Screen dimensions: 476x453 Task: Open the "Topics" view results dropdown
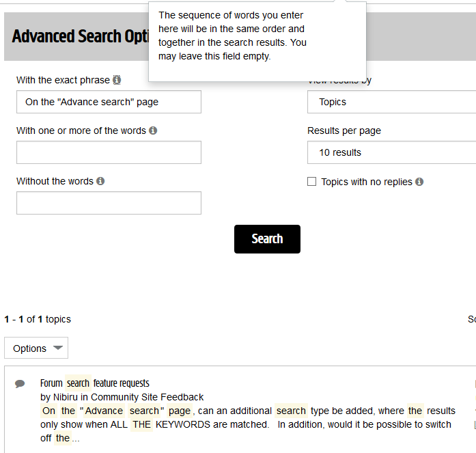[391, 102]
